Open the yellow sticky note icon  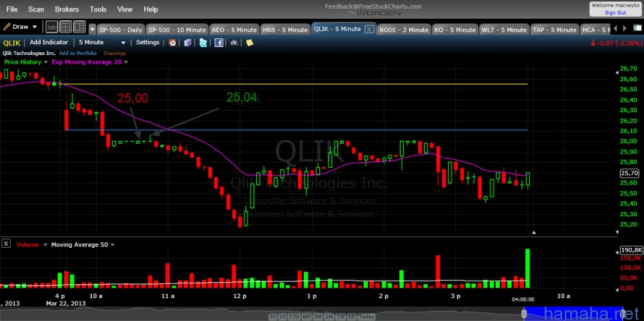tap(250, 42)
